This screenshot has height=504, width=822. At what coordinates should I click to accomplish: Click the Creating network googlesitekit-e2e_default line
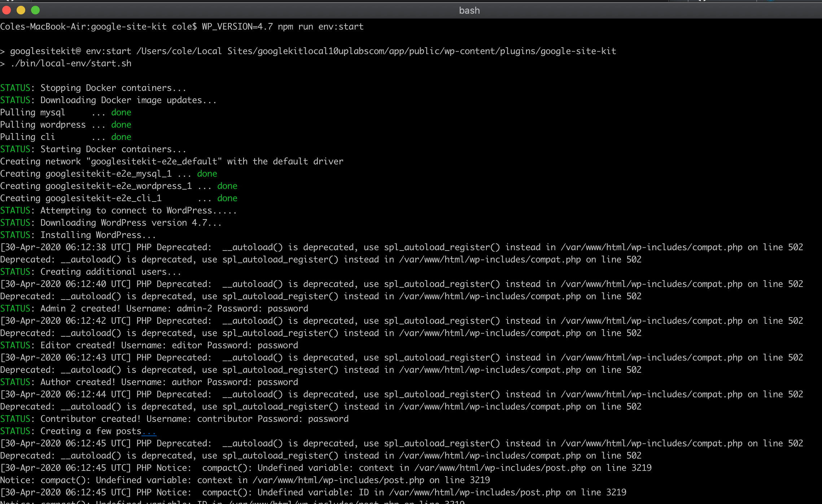pyautogui.click(x=172, y=162)
